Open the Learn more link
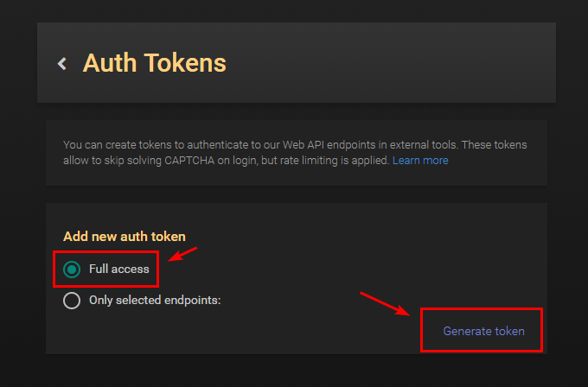 (420, 160)
